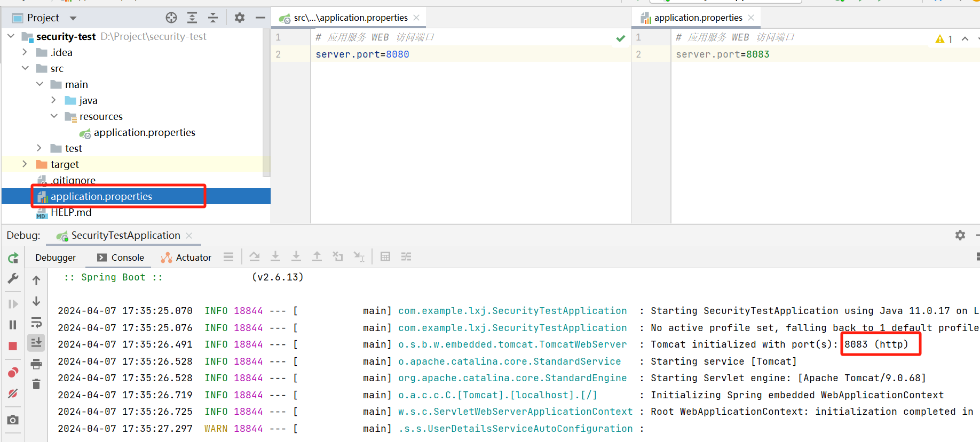Screen dimensions: 980x442
Task: Click the View Breakpoints icon
Action: [13, 372]
